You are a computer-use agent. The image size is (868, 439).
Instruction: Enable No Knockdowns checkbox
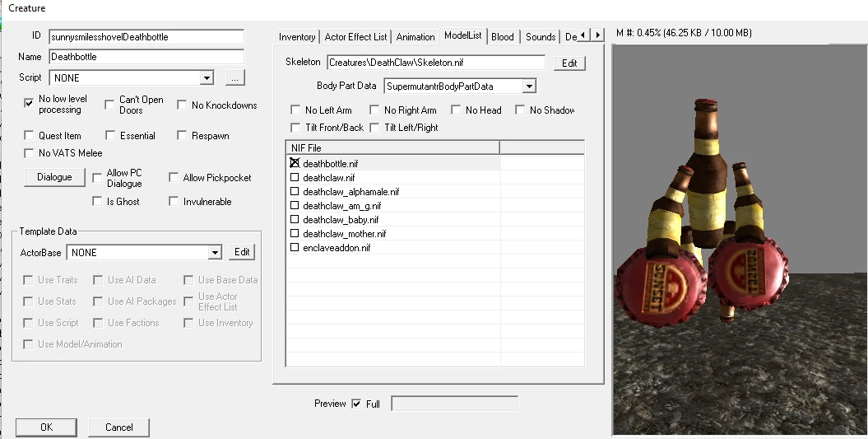182,105
